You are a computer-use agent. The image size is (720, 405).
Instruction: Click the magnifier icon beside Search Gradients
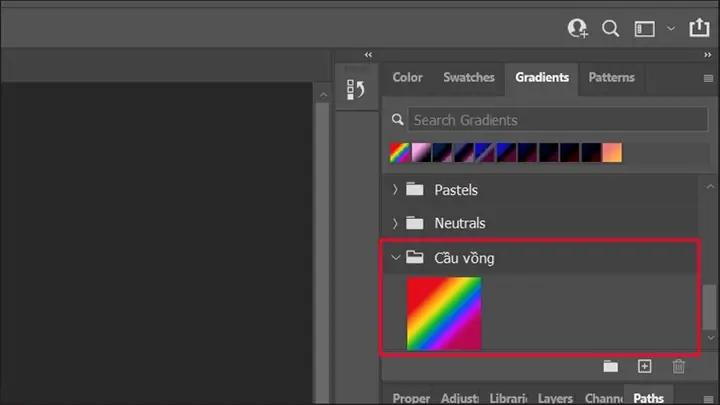[398, 120]
